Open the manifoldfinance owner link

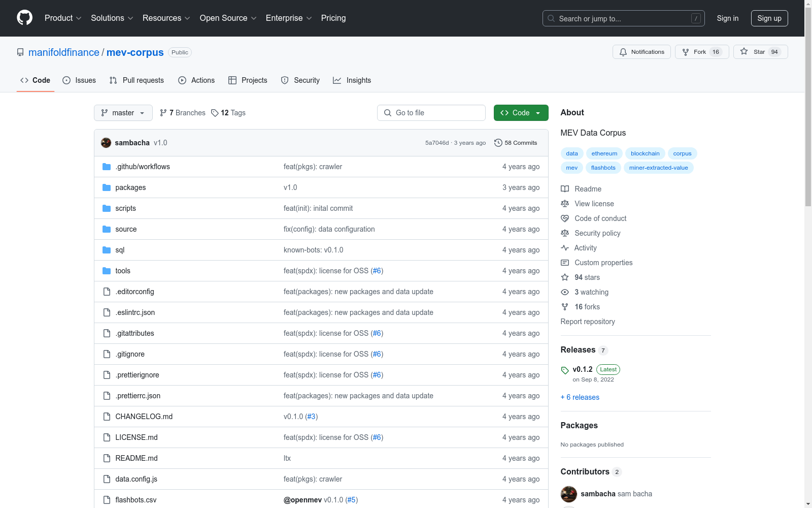64,52
